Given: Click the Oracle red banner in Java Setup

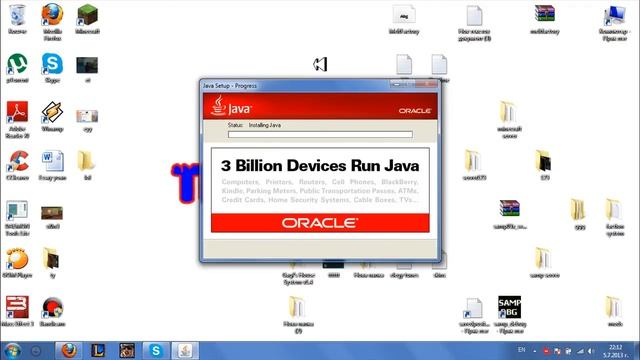Looking at the screenshot, I should pyautogui.click(x=320, y=223).
